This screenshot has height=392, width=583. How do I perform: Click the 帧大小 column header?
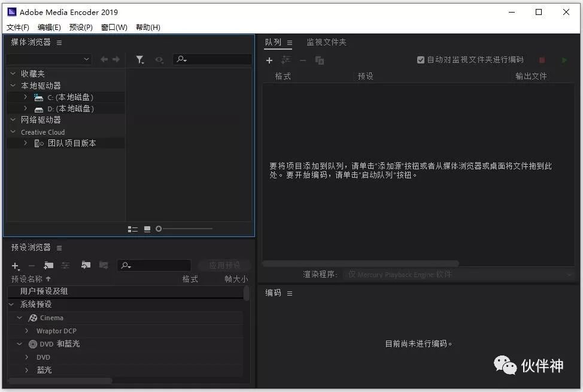coord(236,279)
